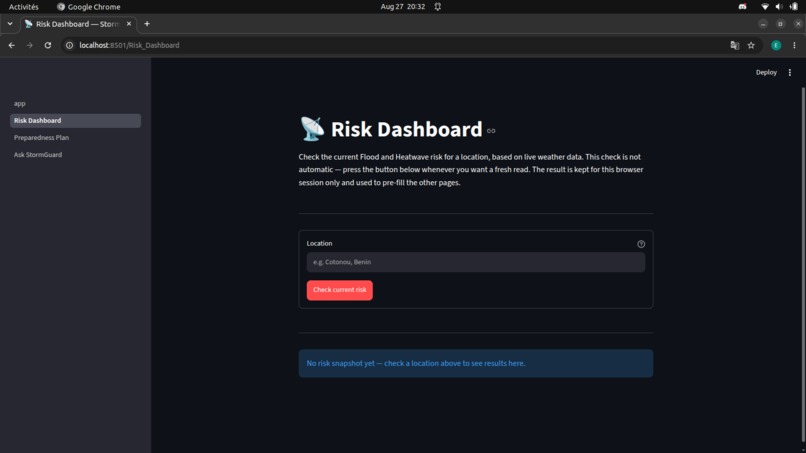This screenshot has width=806, height=453.
Task: Open the Chrome profile avatar
Action: 776,45
